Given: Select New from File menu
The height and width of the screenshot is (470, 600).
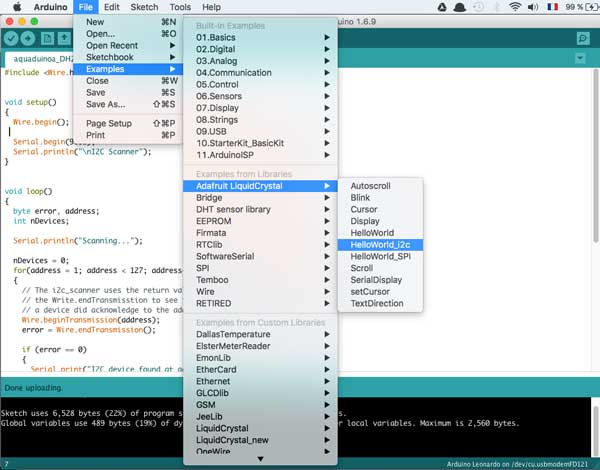Looking at the screenshot, I should pyautogui.click(x=127, y=22).
